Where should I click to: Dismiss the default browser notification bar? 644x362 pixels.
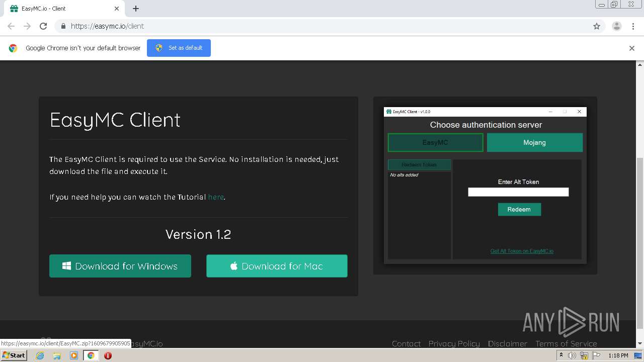point(632,48)
